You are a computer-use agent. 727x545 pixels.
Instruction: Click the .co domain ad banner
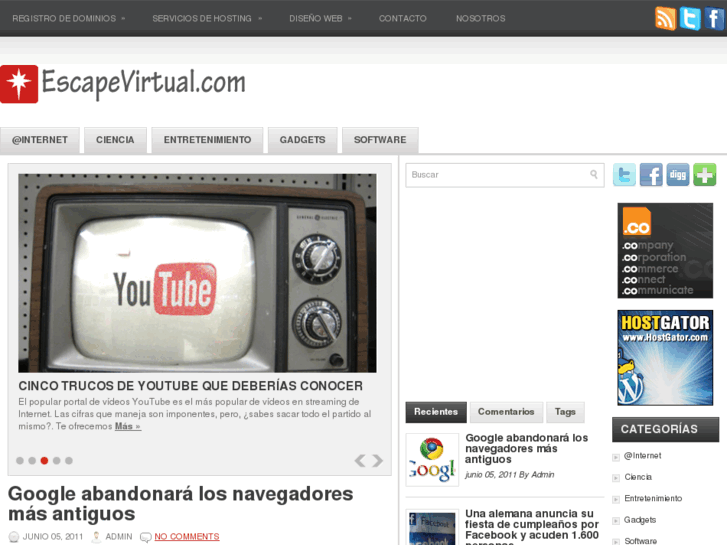pos(665,250)
